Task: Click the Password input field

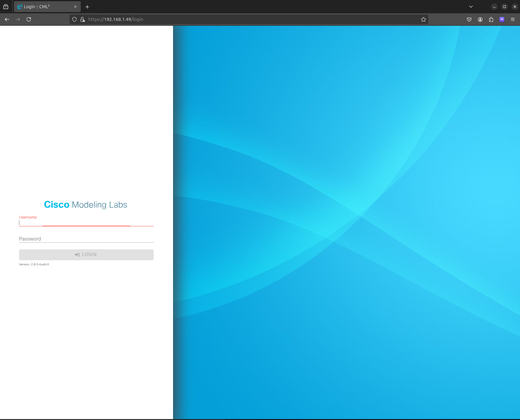Action: click(86, 239)
